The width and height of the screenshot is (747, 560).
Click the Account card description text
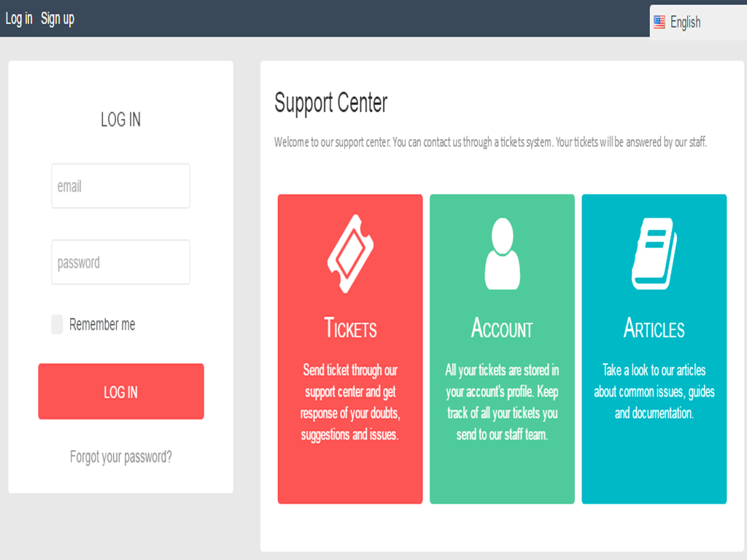coord(502,402)
